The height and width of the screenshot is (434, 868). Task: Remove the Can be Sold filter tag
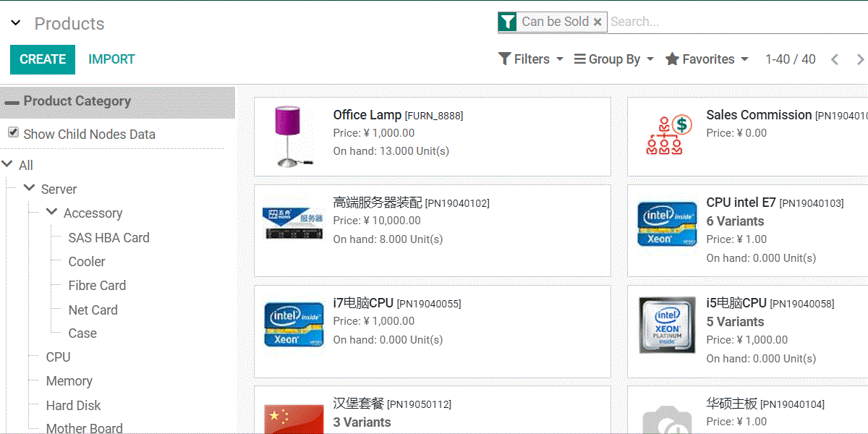coord(597,22)
